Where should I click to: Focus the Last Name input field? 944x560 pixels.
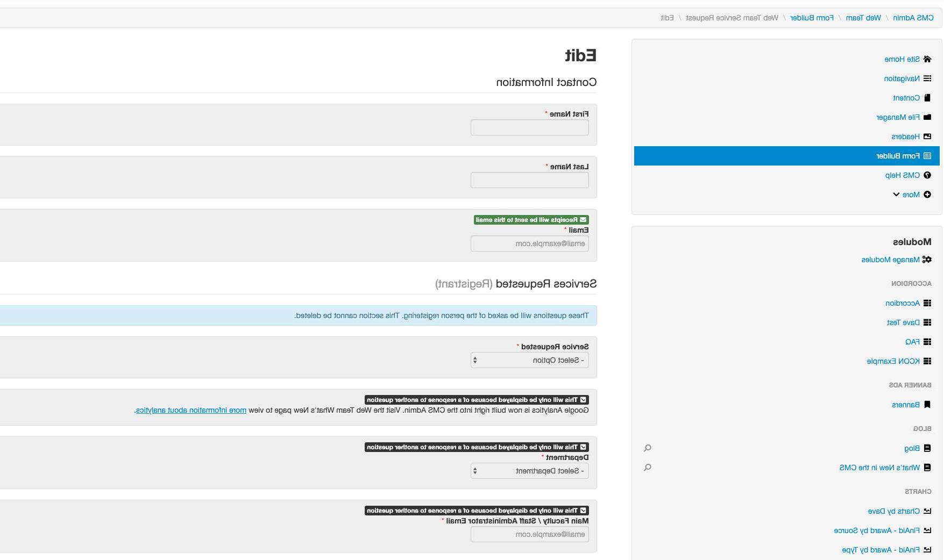530,180
